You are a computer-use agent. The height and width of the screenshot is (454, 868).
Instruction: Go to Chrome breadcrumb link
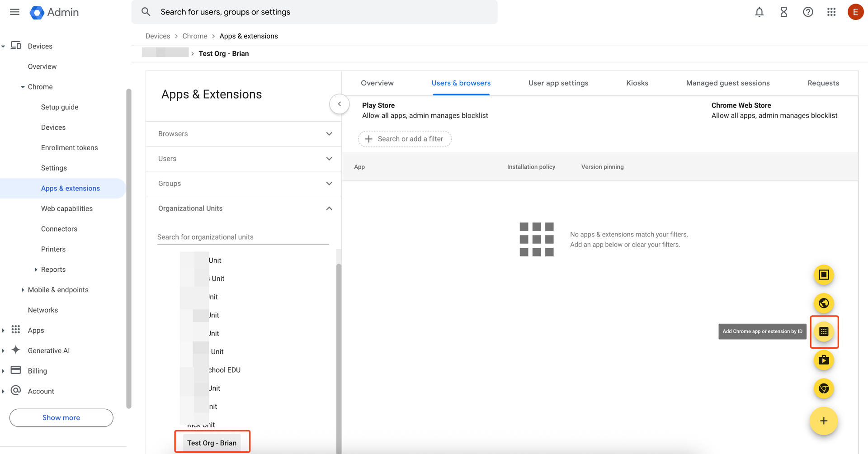195,36
